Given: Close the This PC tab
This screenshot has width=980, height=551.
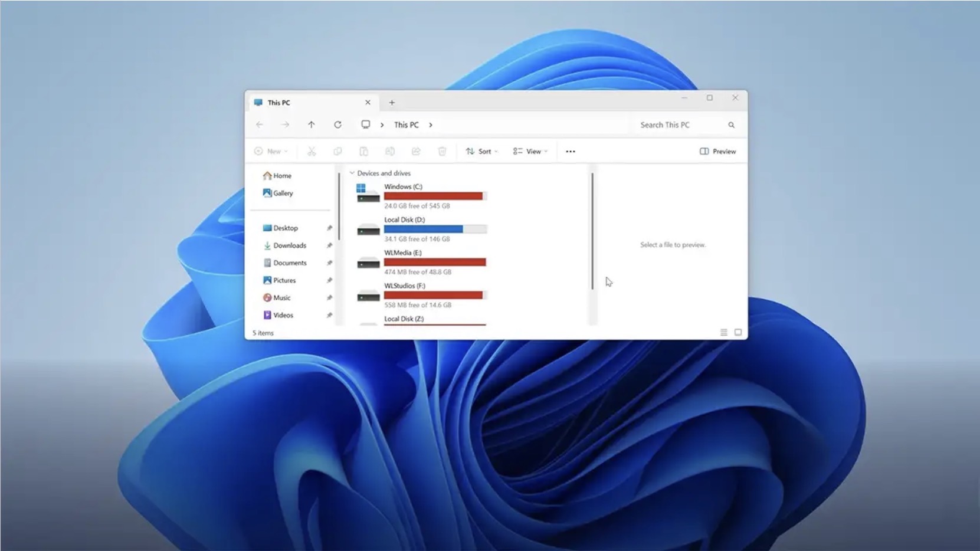Looking at the screenshot, I should 368,103.
